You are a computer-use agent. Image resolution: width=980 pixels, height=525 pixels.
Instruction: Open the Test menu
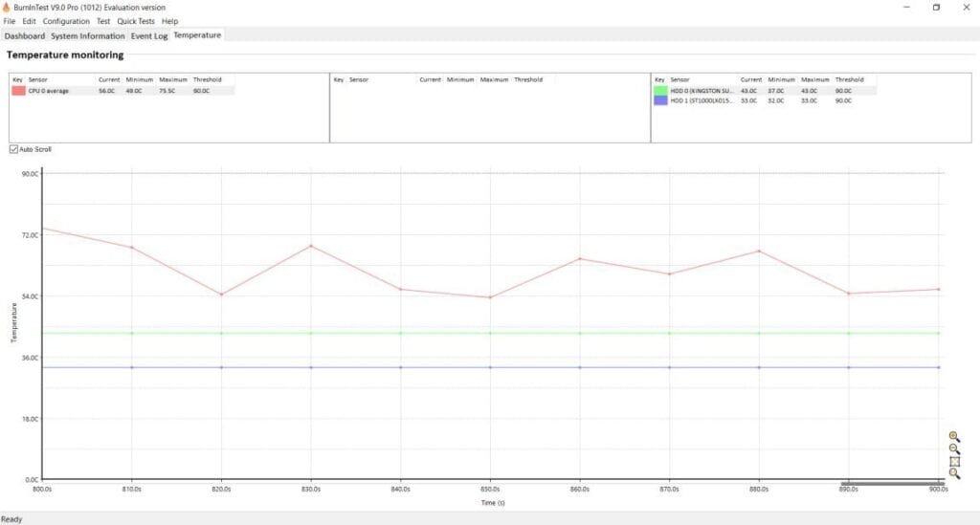coord(103,21)
